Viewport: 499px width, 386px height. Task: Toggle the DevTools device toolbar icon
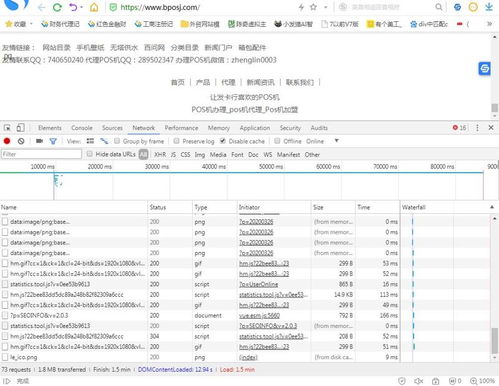point(20,128)
